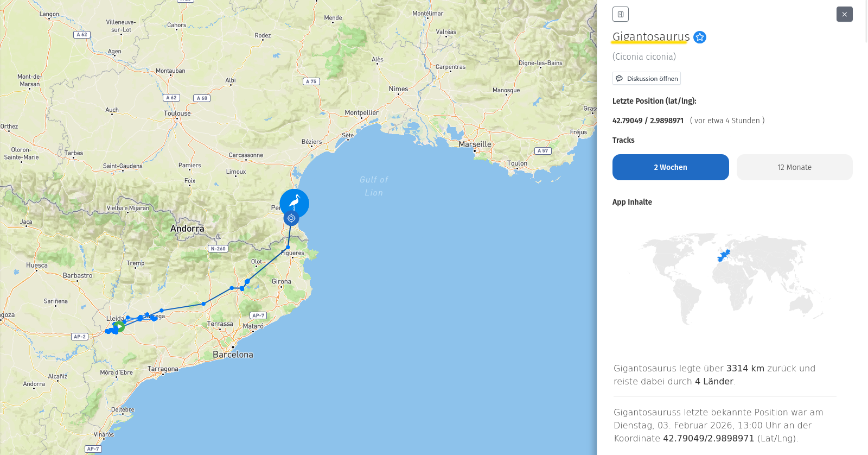Switch tracks to 12 Monate
This screenshot has width=868, height=455.
click(794, 167)
